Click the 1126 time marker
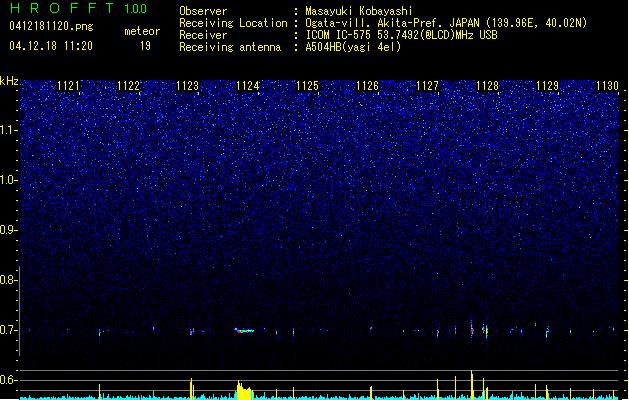 [367, 86]
